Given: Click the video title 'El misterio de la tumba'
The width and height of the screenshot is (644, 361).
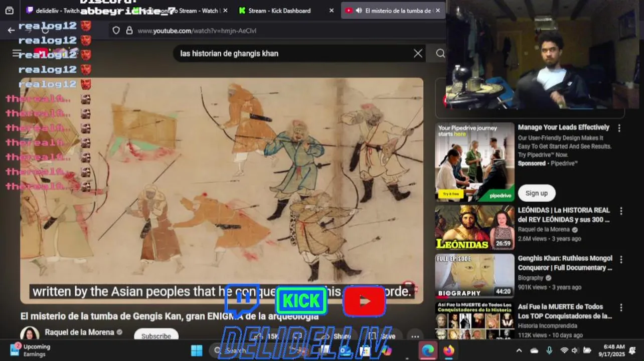Looking at the screenshot, I should pos(170,316).
